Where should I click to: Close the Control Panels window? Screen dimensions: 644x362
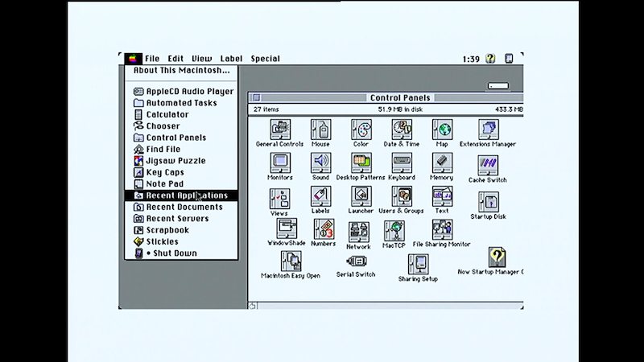coord(257,97)
